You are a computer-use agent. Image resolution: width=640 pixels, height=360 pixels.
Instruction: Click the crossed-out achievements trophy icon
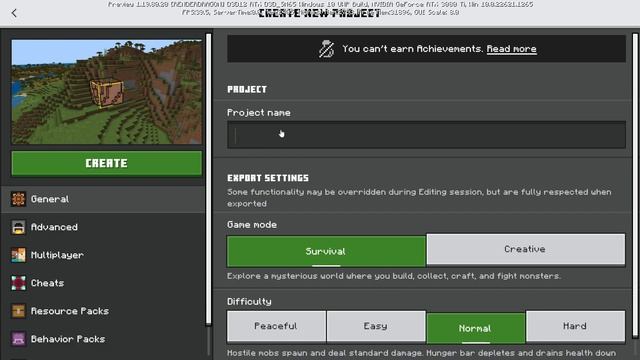tap(326, 49)
